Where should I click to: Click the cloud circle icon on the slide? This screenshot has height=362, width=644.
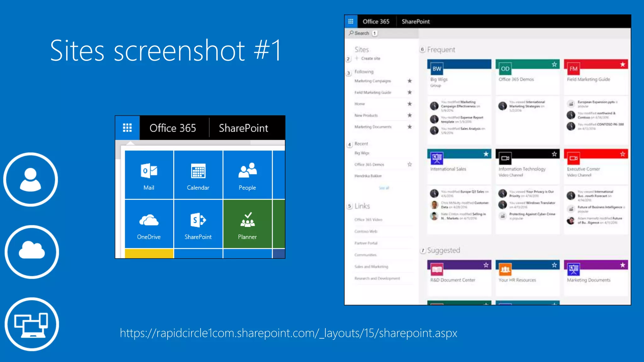click(31, 251)
